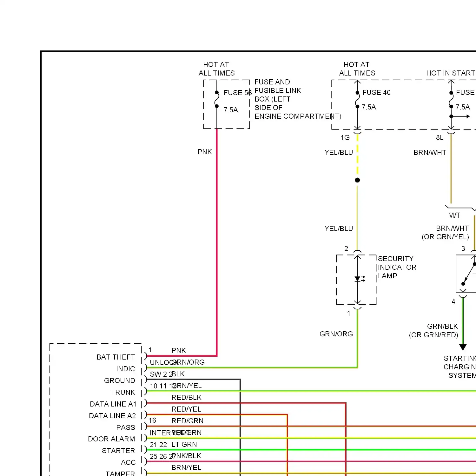The image size is (476, 476).
Task: Select the 7.5A rating beside FUSE 56
Action: [231, 110]
